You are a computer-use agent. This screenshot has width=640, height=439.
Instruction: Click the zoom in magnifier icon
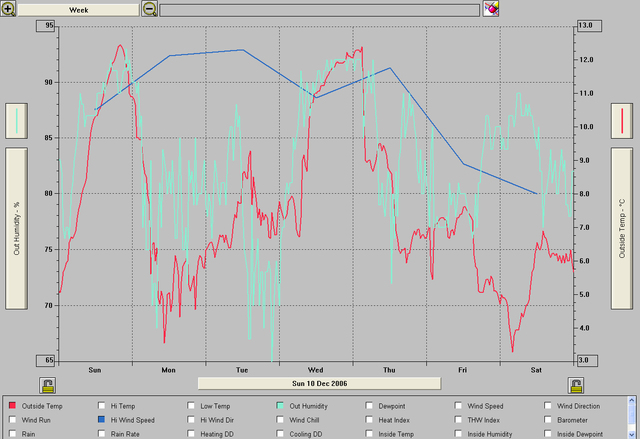(x=9, y=8)
